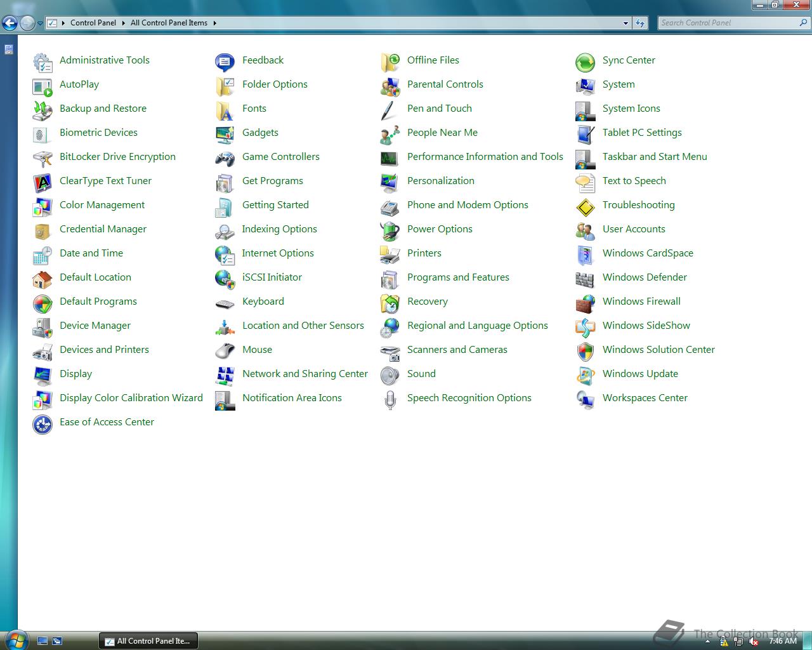Open the Parental Controls icon

tap(390, 86)
